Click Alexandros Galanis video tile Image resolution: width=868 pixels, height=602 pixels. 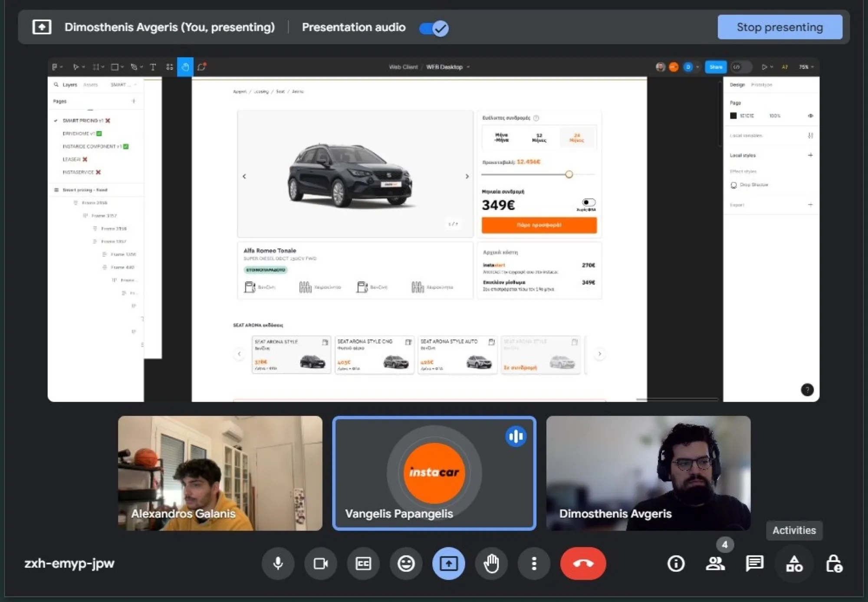[220, 473]
